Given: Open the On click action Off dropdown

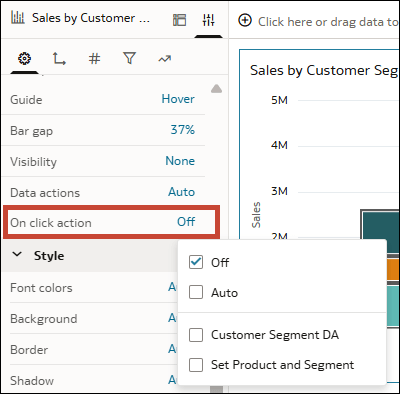Looking at the screenshot, I should pos(186,222).
